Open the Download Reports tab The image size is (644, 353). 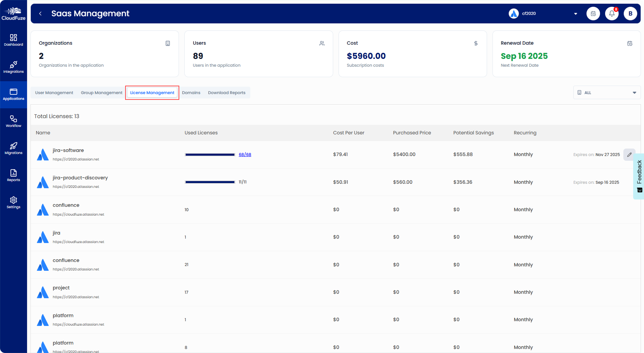(x=227, y=93)
